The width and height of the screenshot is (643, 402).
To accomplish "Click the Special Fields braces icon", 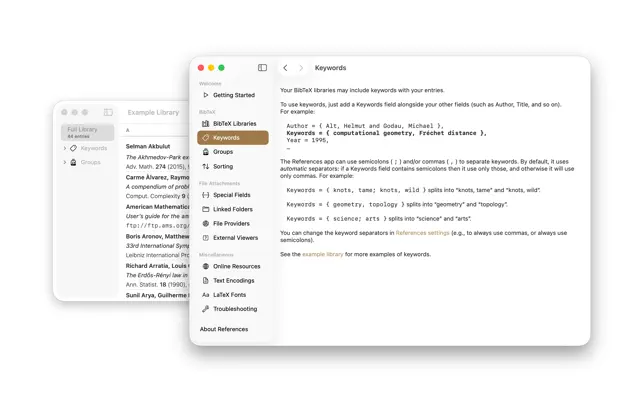I will pyautogui.click(x=206, y=195).
